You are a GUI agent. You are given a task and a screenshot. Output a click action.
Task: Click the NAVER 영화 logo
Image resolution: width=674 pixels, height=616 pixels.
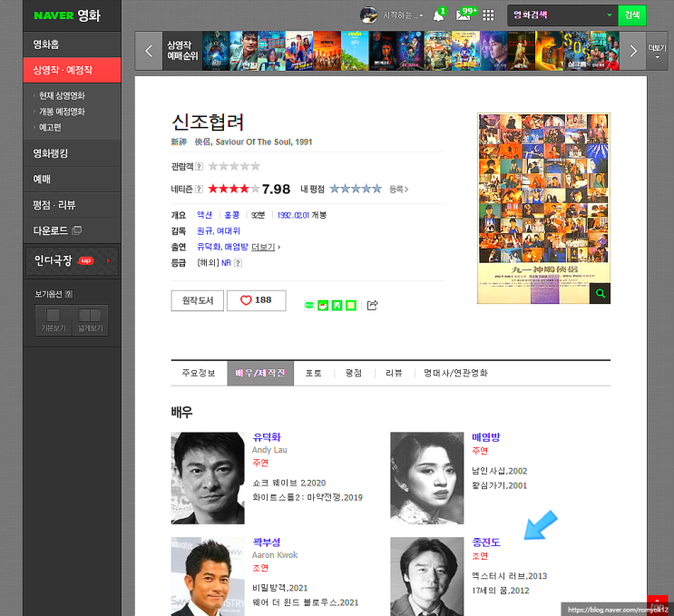click(x=67, y=15)
